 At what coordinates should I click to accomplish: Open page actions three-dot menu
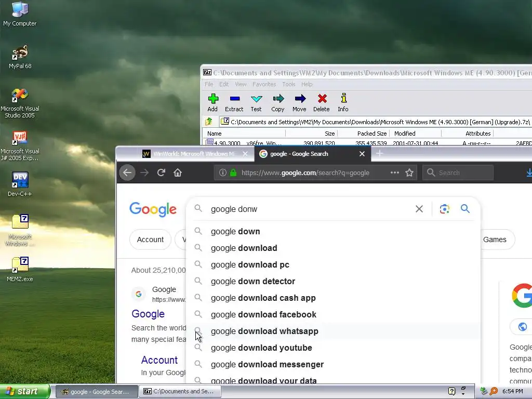click(x=395, y=172)
